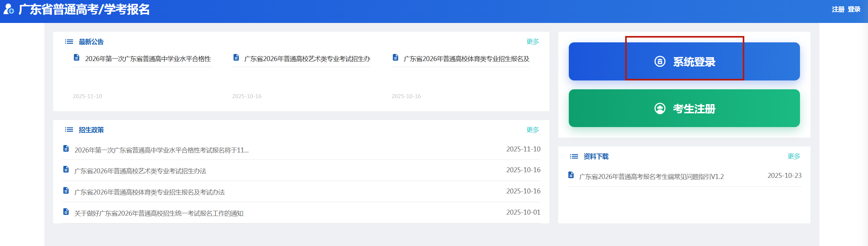Click document icon of 2026年第一次学业水平 announcement card
The height and width of the screenshot is (246, 868).
(x=76, y=58)
